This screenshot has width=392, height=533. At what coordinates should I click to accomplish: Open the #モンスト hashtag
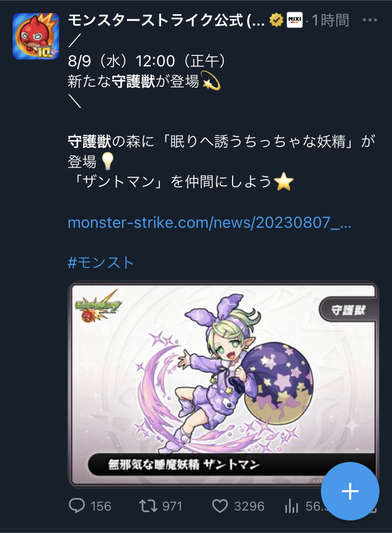[x=101, y=262]
